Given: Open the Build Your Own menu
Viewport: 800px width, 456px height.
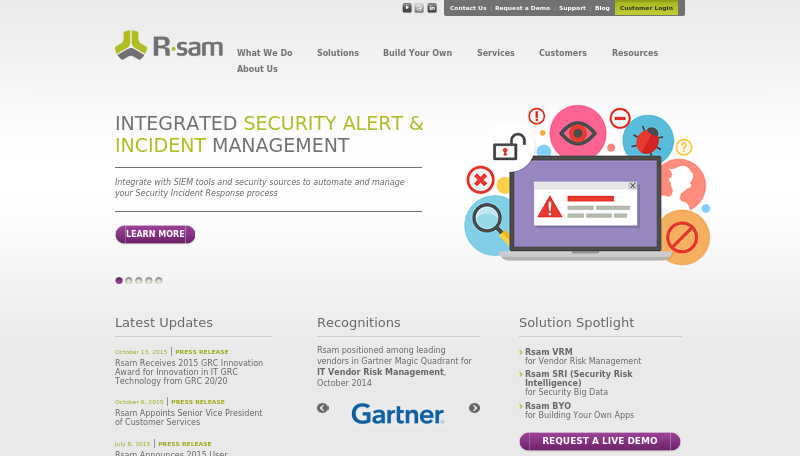Looking at the screenshot, I should [x=417, y=53].
